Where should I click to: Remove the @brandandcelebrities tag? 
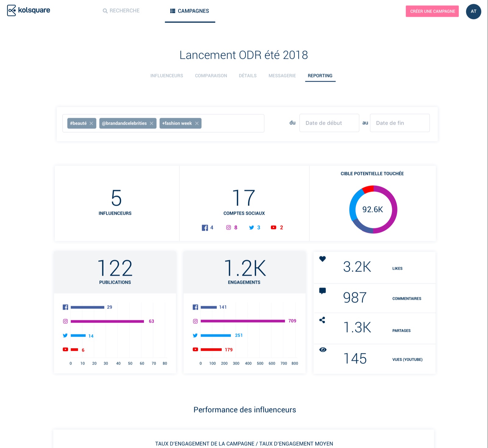152,123
